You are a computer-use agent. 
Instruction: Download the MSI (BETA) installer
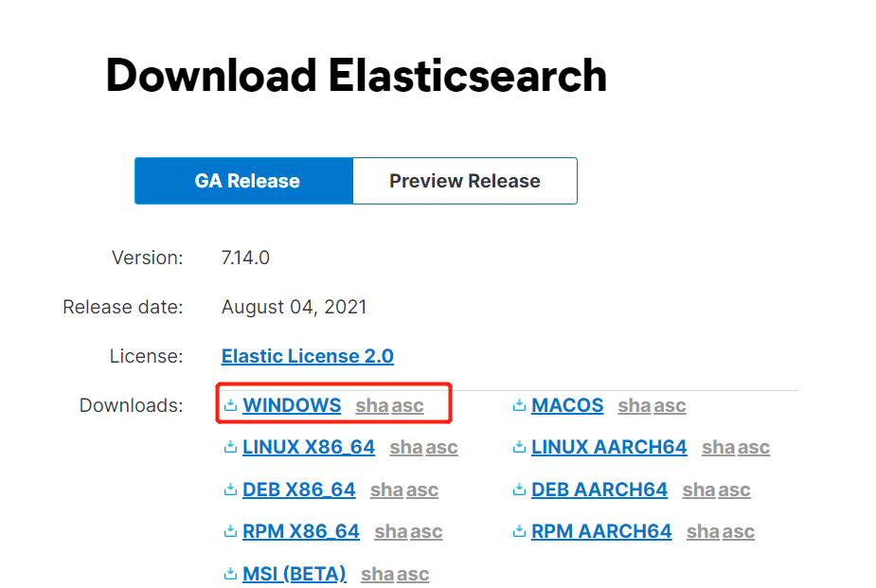pos(294,574)
